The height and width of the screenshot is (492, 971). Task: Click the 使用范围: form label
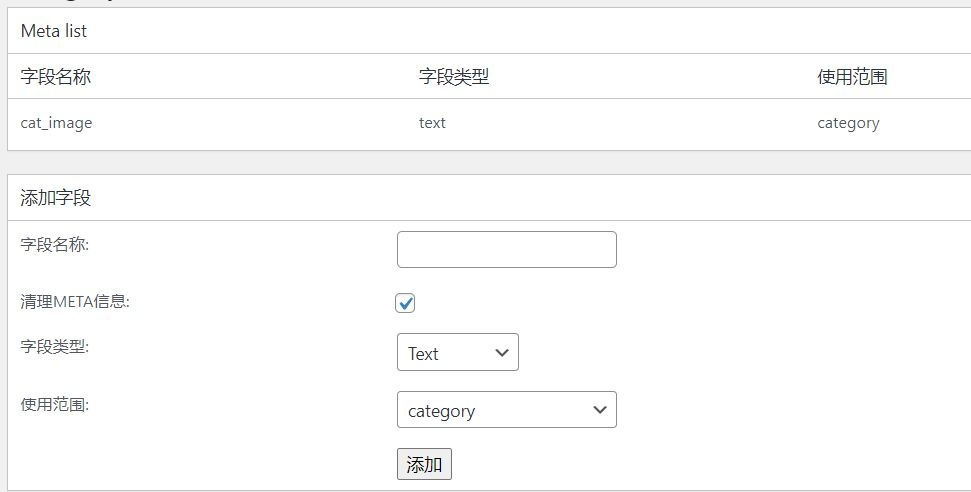55,405
